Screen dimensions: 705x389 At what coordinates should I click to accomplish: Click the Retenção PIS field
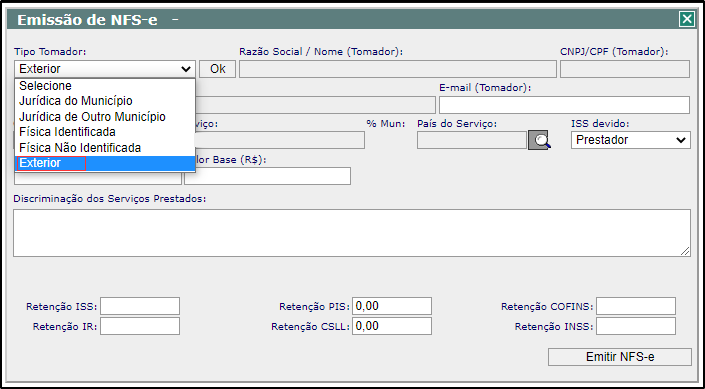pyautogui.click(x=392, y=306)
